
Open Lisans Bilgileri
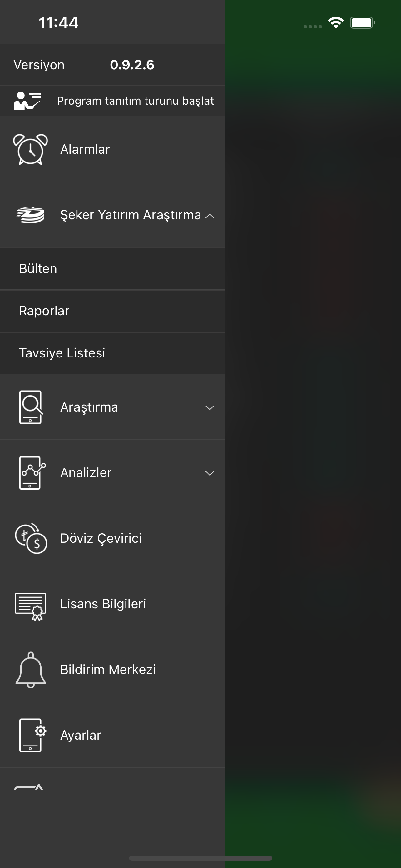coord(112,604)
